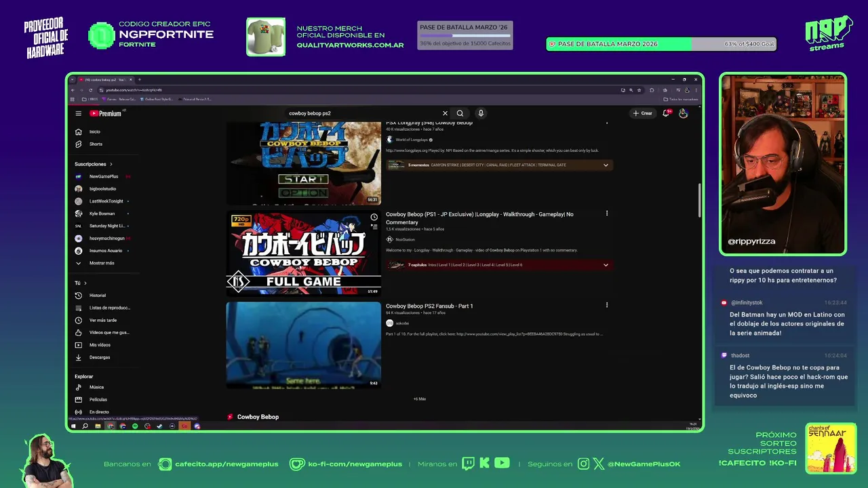The height and width of the screenshot is (488, 868).
Task: Open the account avatar menu
Action: click(x=683, y=113)
